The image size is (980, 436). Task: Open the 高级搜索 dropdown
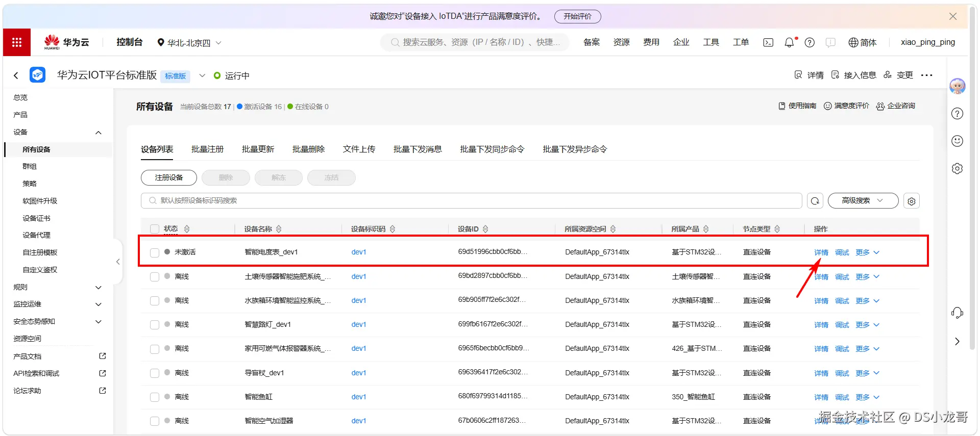pyautogui.click(x=863, y=201)
